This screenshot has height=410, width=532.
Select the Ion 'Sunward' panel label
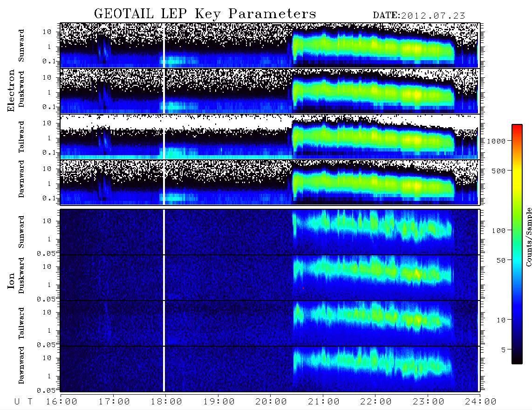click(21, 232)
